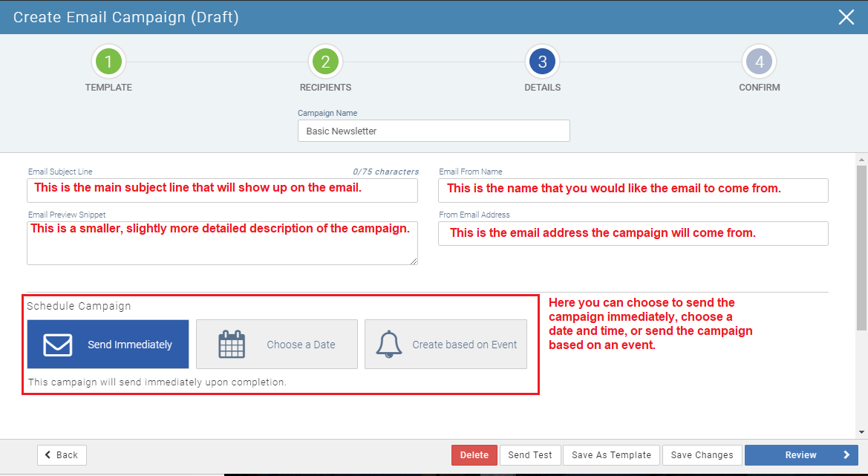Click Save As Template button
Image resolution: width=868 pixels, height=476 pixels.
click(611, 455)
